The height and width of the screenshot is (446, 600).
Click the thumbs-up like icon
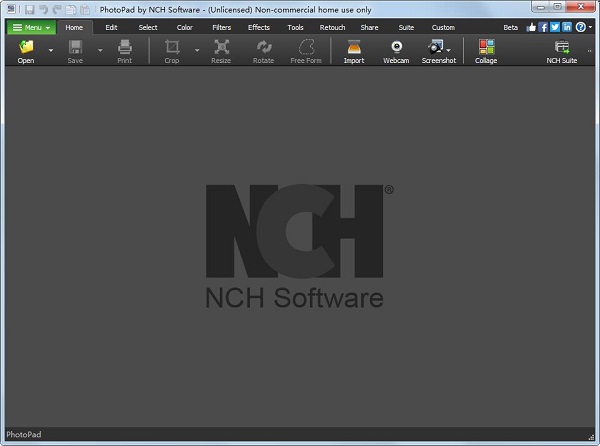pyautogui.click(x=531, y=27)
